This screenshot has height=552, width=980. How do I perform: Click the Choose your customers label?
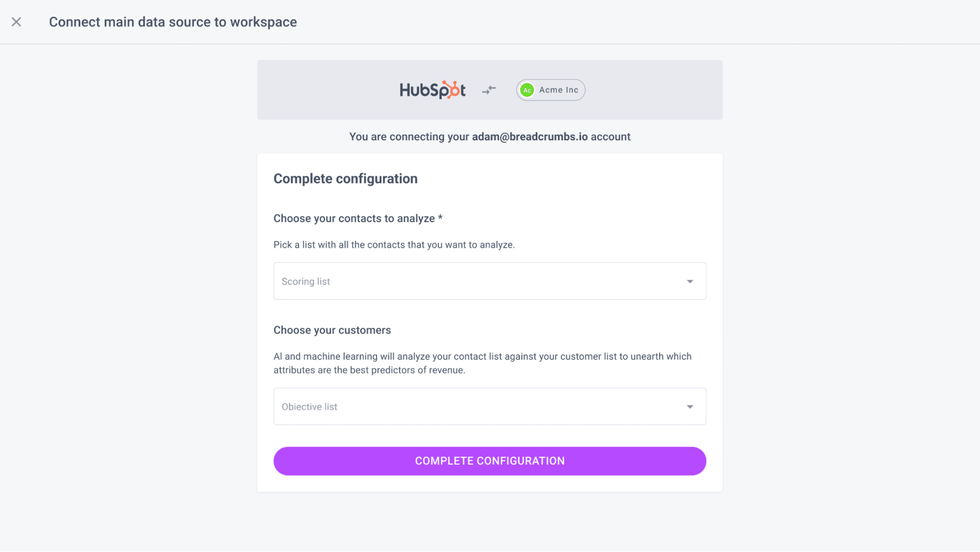pos(332,330)
